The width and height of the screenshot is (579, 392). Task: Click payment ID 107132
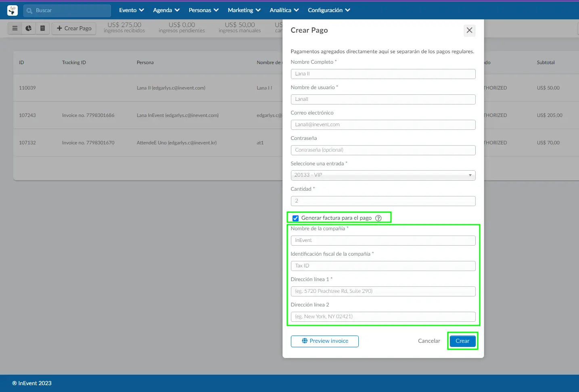tap(27, 143)
